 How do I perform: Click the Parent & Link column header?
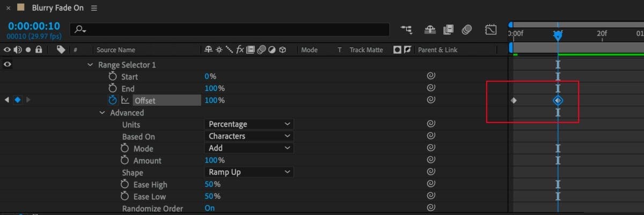pos(438,50)
